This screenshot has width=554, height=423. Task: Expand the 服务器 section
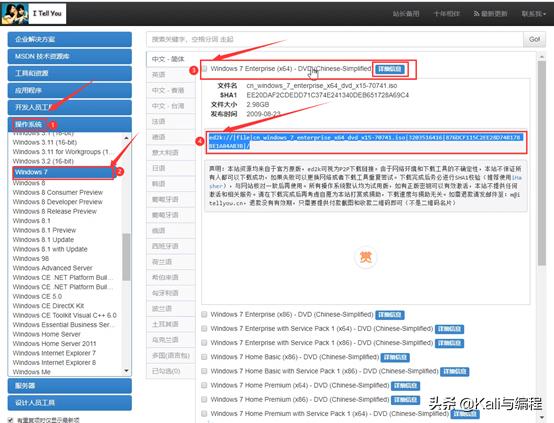(x=70, y=386)
